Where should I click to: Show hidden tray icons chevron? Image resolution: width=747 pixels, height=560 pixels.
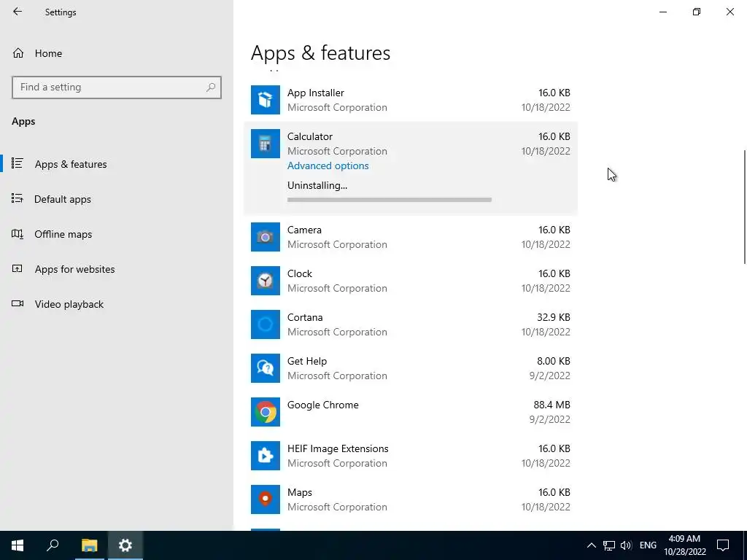(x=591, y=545)
